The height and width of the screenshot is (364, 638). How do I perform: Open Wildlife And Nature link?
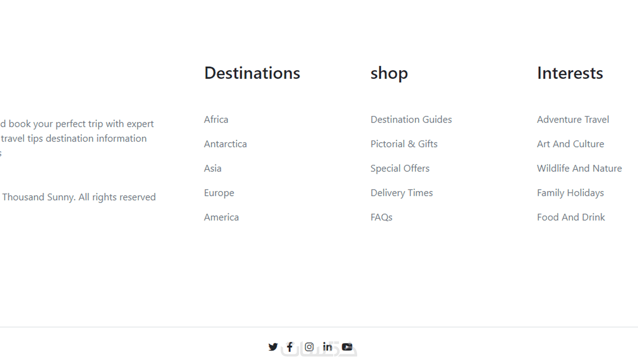click(579, 168)
